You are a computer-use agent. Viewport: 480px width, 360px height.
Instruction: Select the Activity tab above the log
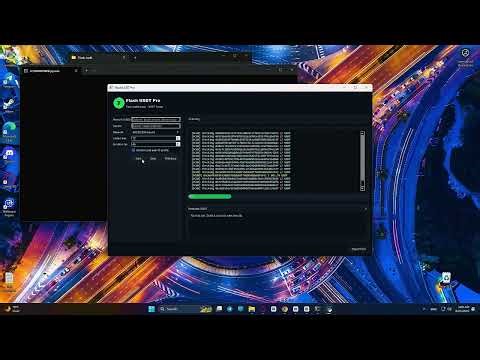click(194, 119)
